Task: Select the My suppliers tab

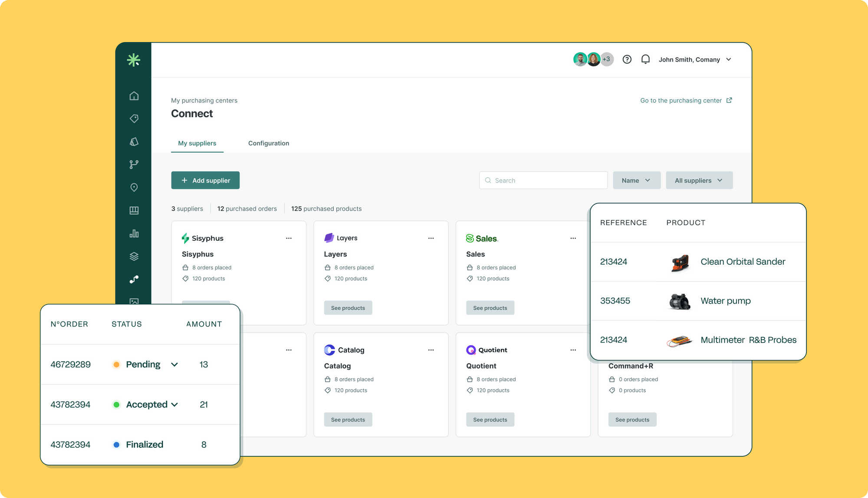Action: click(197, 143)
